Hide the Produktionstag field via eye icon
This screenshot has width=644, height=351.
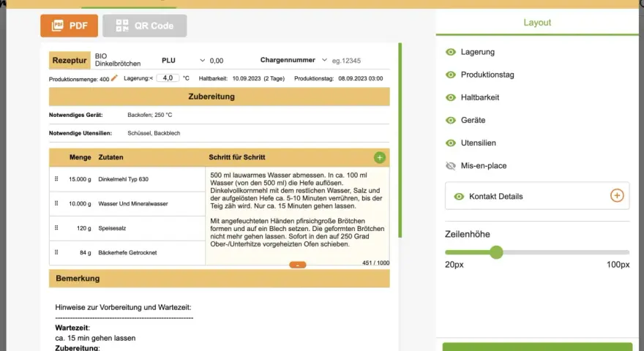coord(451,75)
